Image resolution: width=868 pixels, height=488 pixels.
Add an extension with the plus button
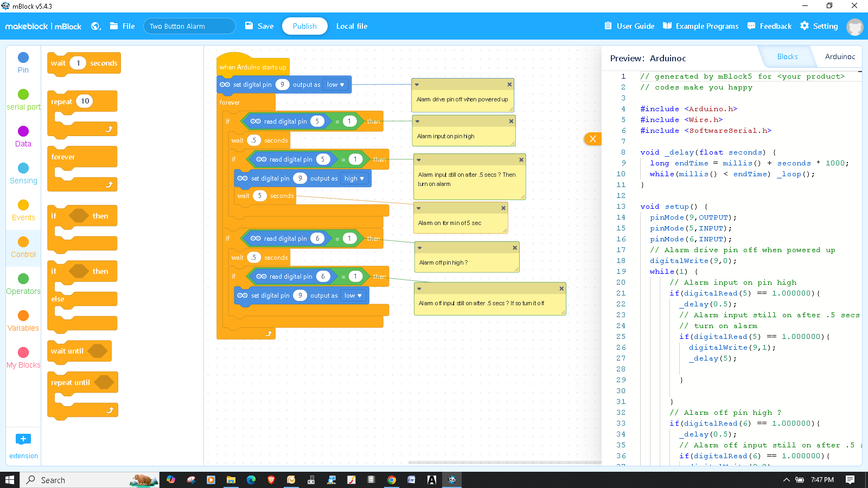23,439
